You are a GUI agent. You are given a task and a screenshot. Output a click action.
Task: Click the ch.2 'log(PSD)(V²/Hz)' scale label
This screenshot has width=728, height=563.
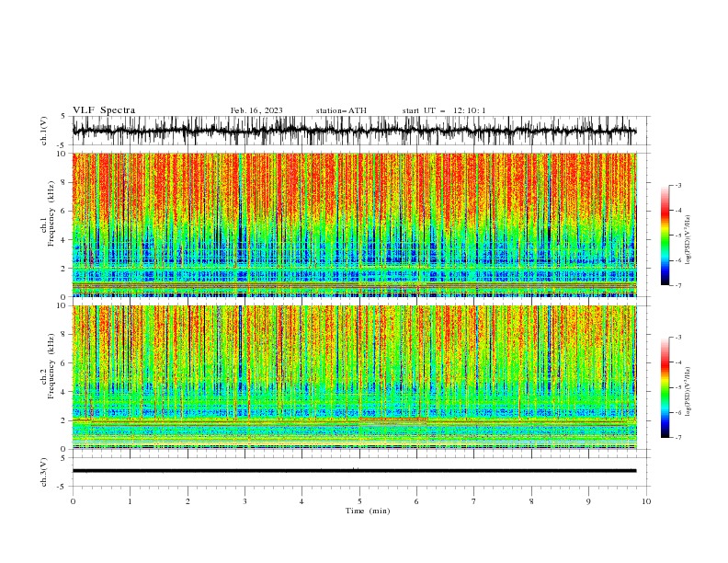click(688, 391)
